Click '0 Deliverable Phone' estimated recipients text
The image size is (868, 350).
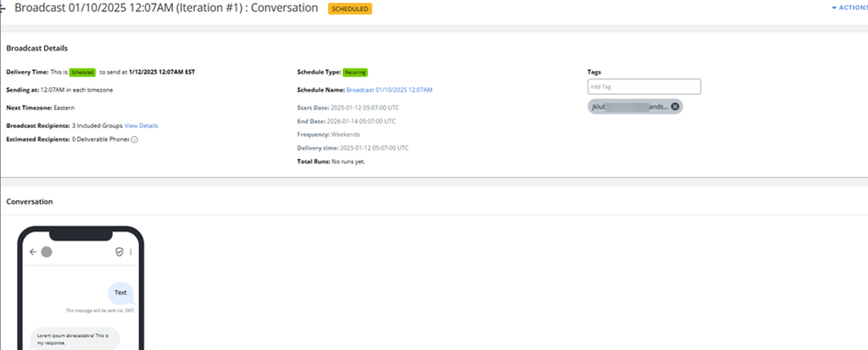click(100, 140)
